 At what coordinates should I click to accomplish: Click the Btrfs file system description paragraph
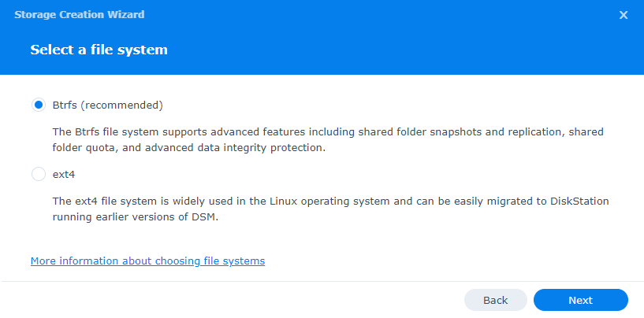click(327, 139)
